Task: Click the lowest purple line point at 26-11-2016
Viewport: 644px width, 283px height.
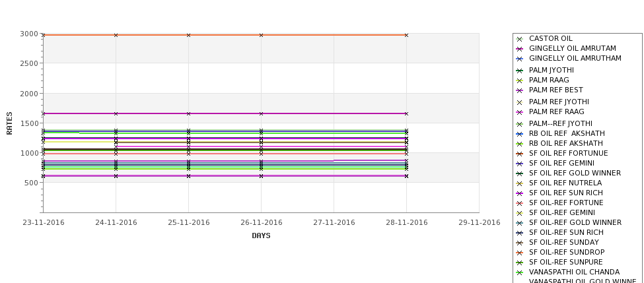Action: click(x=261, y=176)
